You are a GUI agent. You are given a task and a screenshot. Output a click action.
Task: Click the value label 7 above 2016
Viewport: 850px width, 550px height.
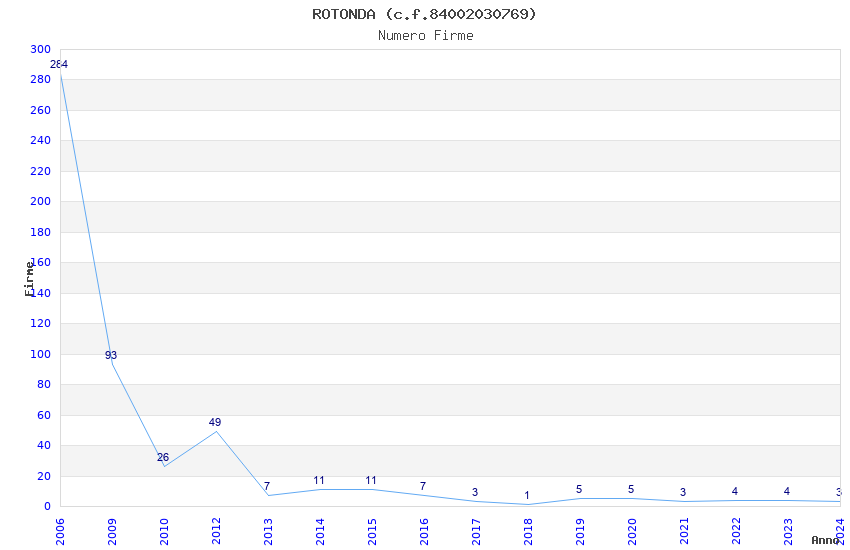pyautogui.click(x=423, y=486)
